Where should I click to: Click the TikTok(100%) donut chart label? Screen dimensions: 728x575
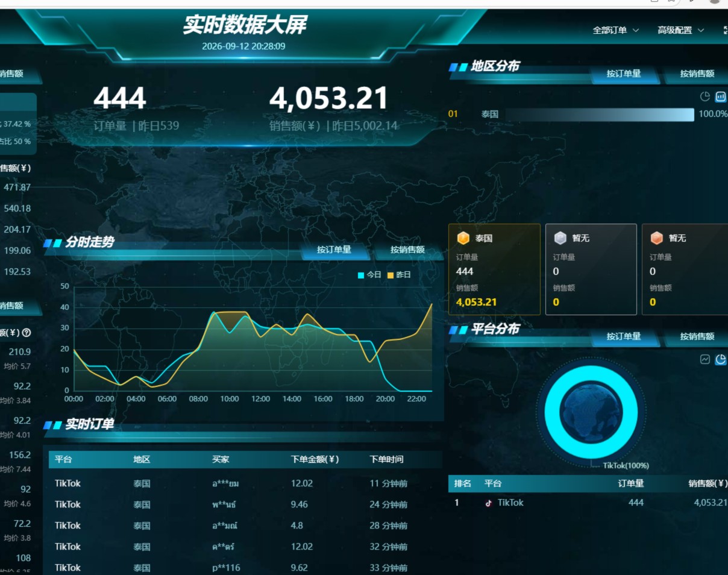[626, 465]
